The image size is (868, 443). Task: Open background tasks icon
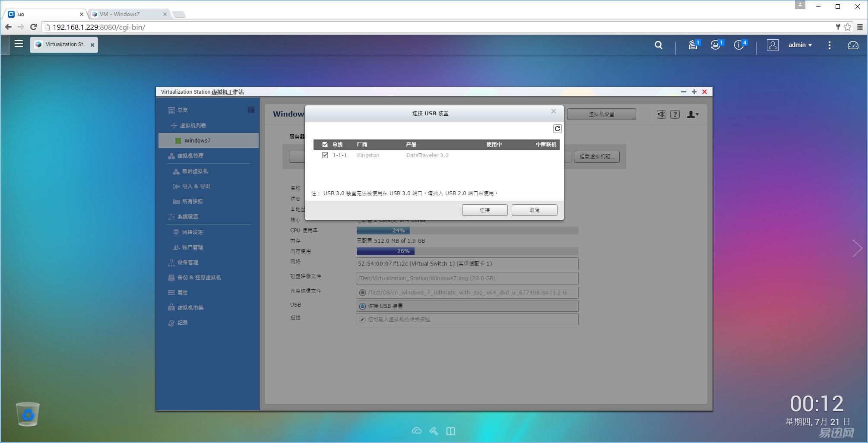point(694,45)
